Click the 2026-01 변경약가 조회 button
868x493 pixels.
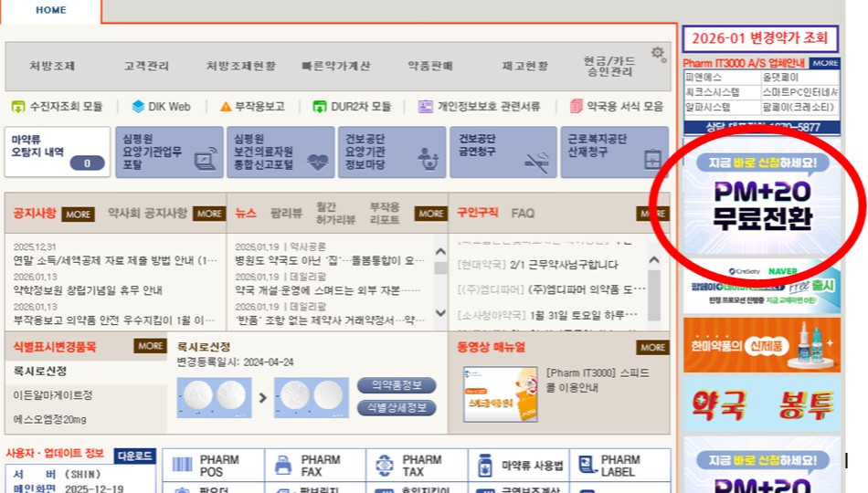(x=760, y=38)
